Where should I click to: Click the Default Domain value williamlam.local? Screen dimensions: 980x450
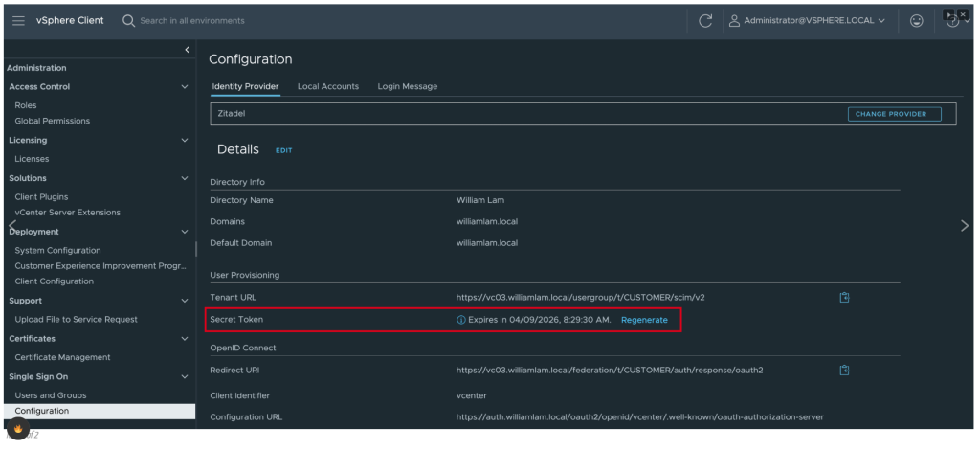(487, 243)
